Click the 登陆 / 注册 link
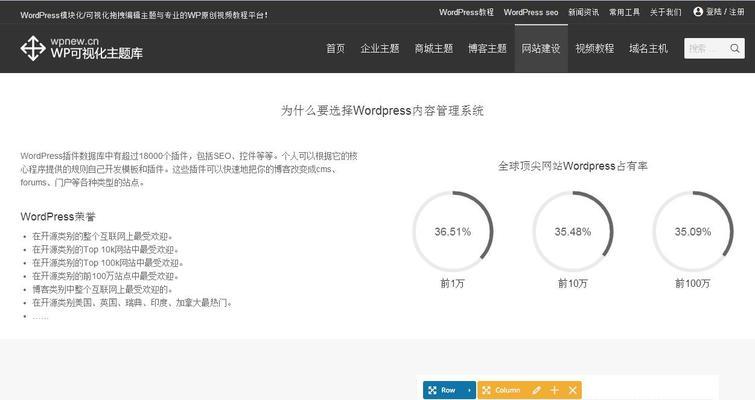755x400 pixels. [725, 12]
